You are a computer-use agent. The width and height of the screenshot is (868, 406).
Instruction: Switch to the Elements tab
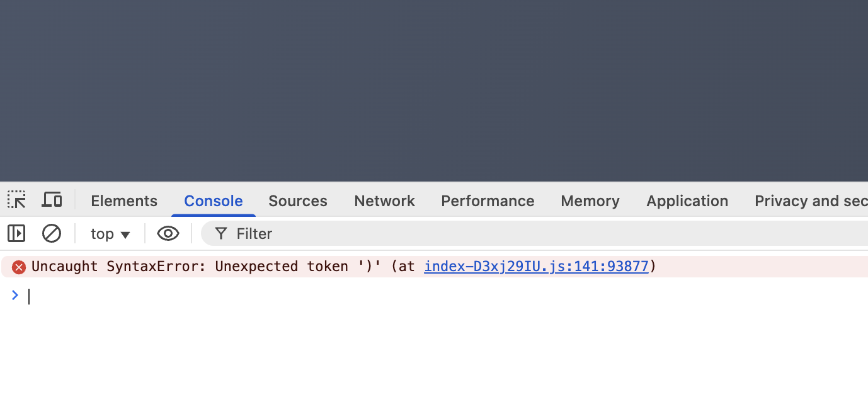coord(124,201)
